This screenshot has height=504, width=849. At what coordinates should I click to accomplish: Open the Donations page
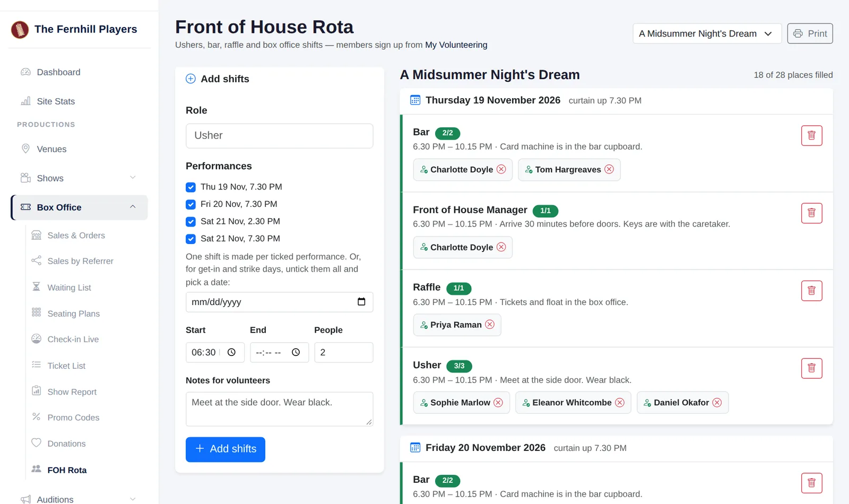pos(66,444)
